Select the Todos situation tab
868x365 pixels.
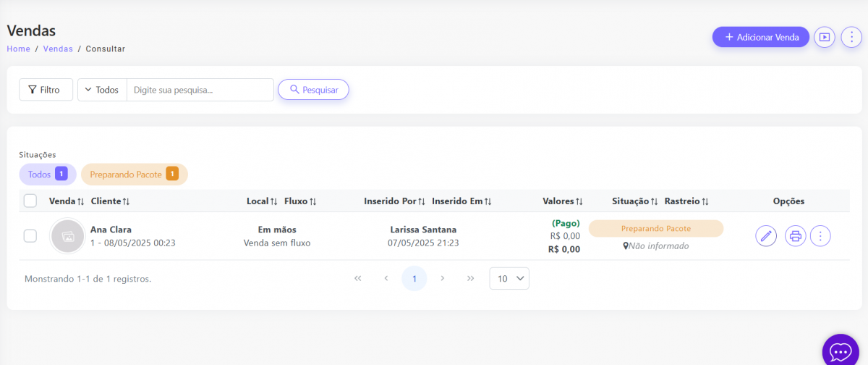[47, 174]
